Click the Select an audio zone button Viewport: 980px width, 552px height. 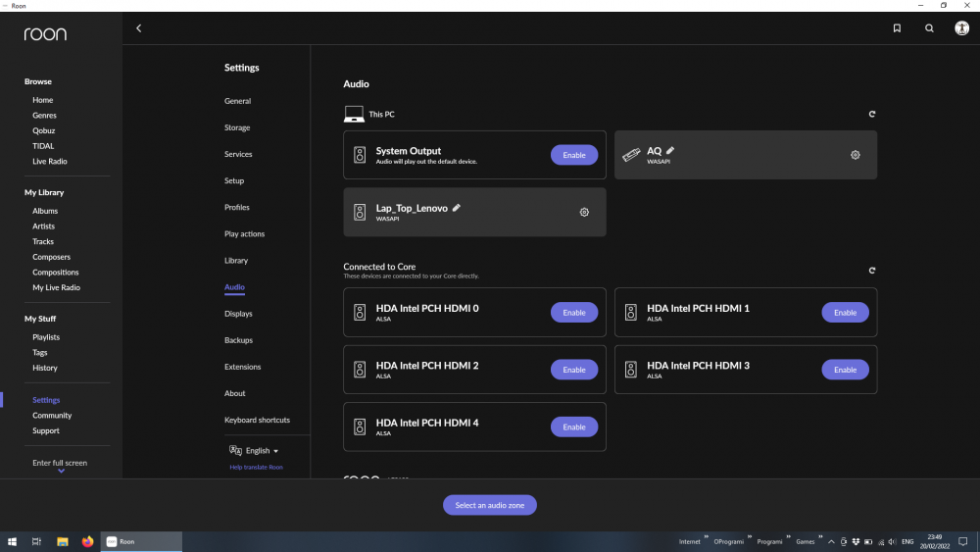tap(490, 505)
